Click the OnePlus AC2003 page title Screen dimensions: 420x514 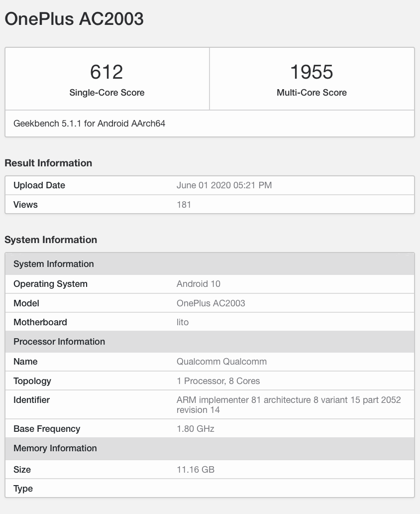[x=74, y=19]
